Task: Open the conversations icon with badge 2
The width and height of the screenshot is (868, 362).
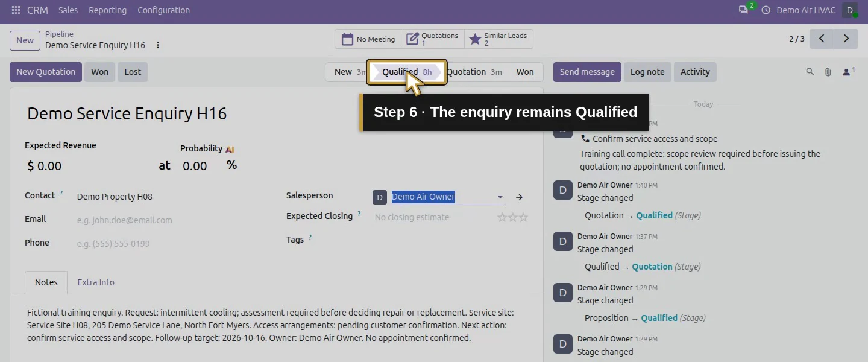Action: tap(744, 10)
